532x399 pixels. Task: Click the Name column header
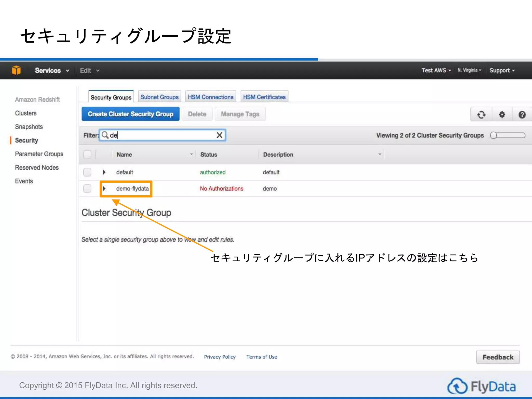(124, 155)
